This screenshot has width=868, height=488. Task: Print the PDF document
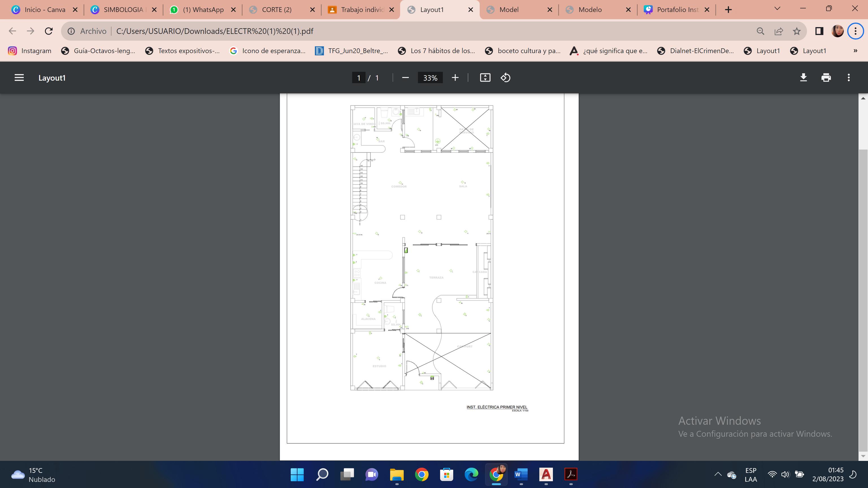pyautogui.click(x=826, y=78)
